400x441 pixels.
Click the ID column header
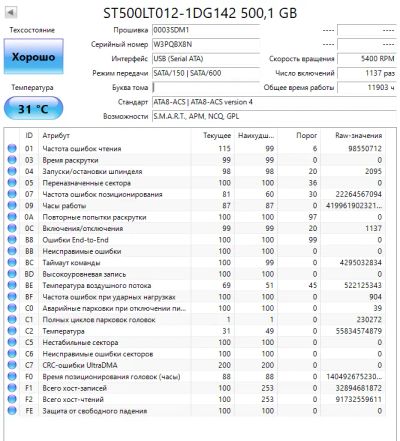[x=29, y=135]
